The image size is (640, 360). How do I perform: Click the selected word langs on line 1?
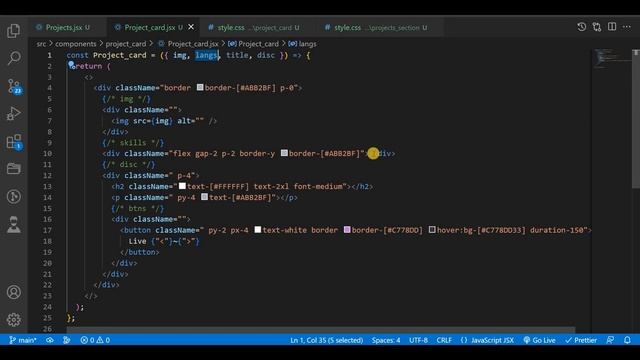(206, 55)
